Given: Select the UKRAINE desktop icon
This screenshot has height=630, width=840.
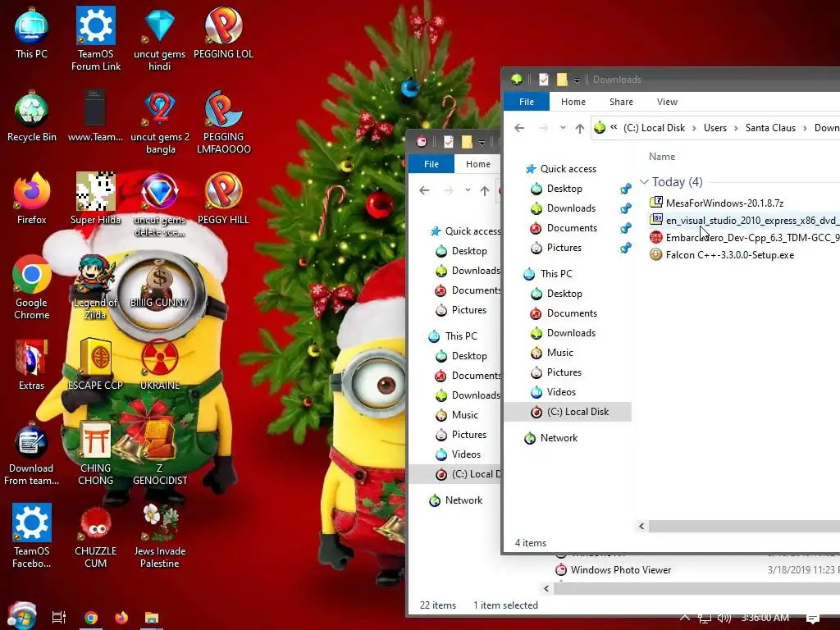Looking at the screenshot, I should click(160, 365).
